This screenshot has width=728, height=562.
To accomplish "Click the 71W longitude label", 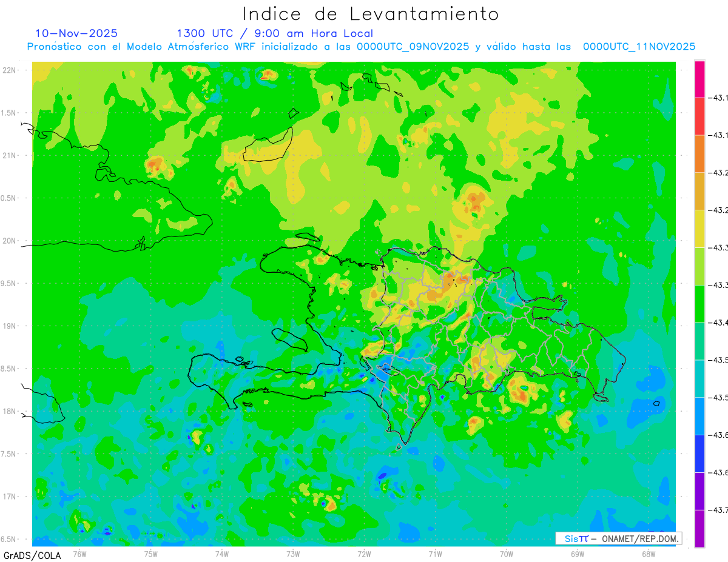I will pyautogui.click(x=435, y=554).
